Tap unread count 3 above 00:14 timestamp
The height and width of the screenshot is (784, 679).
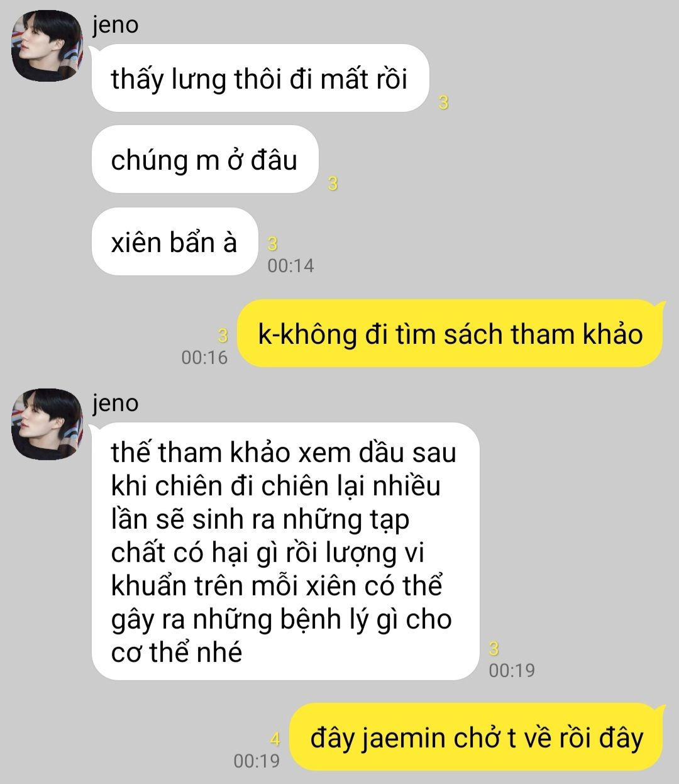(x=272, y=244)
